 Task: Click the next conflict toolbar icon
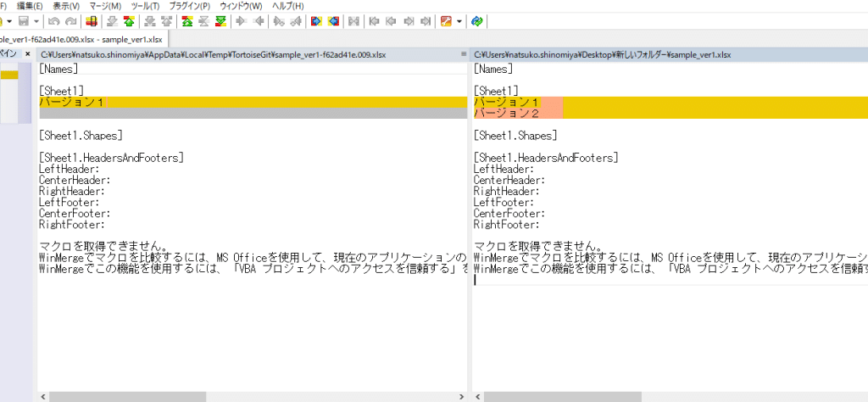pyautogui.click(x=149, y=21)
